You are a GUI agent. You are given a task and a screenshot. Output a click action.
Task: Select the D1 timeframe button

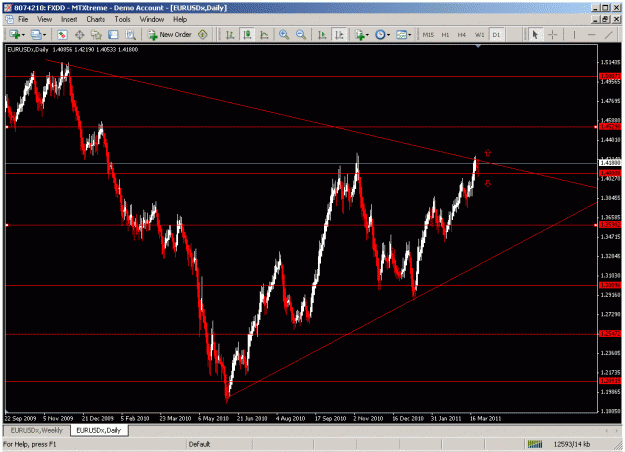[496, 35]
